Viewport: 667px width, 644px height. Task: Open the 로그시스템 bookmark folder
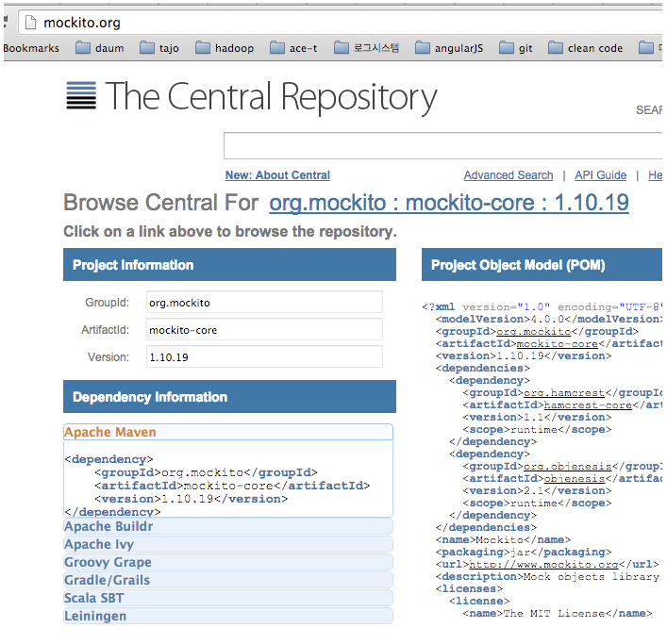point(366,48)
